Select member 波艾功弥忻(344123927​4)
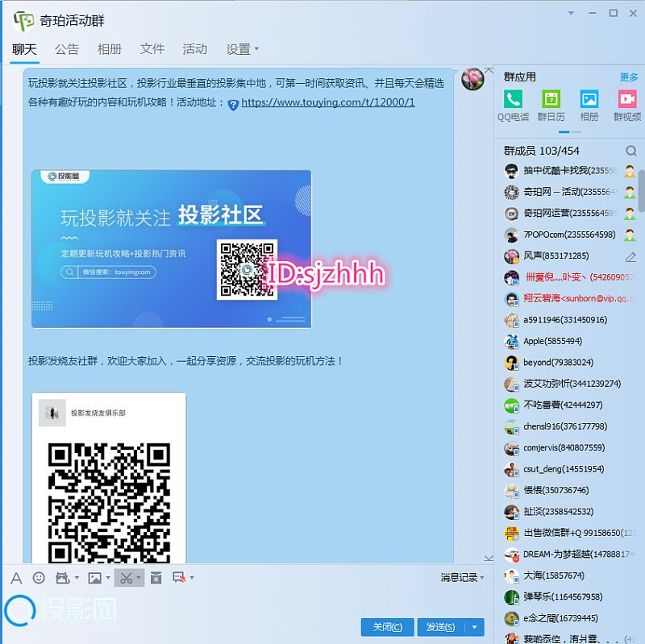Viewport: 645px width, 644px height. [x=569, y=384]
